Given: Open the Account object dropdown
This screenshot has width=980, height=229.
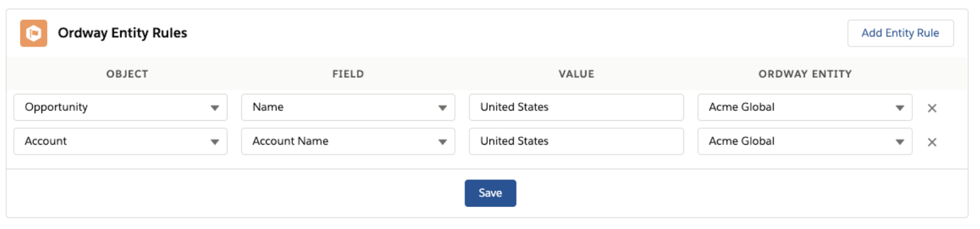Looking at the screenshot, I should [120, 142].
